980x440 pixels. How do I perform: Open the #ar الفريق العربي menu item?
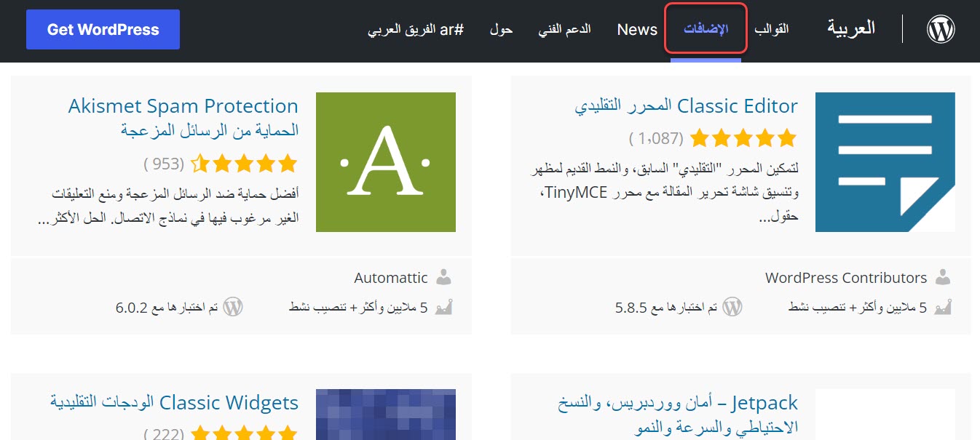point(415,29)
